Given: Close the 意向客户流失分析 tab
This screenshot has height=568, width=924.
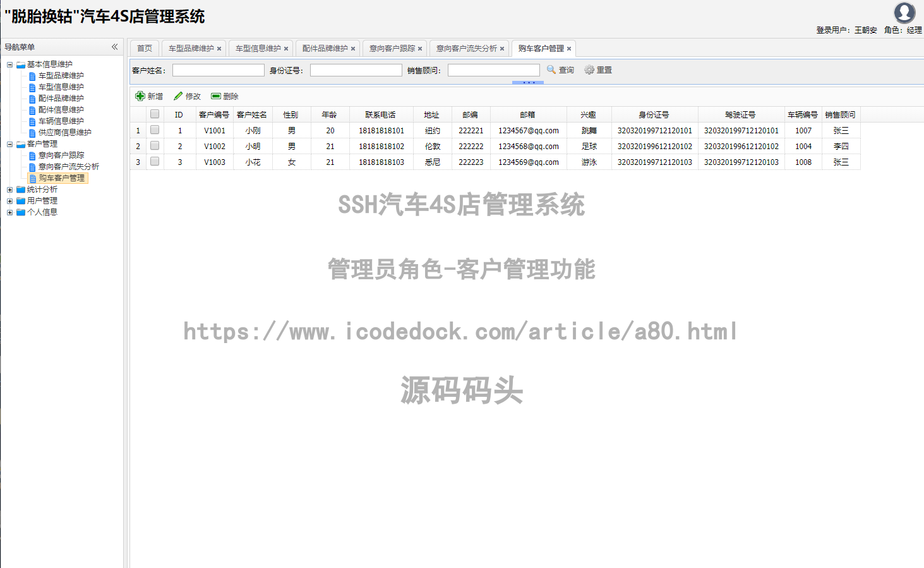Looking at the screenshot, I should [502, 49].
